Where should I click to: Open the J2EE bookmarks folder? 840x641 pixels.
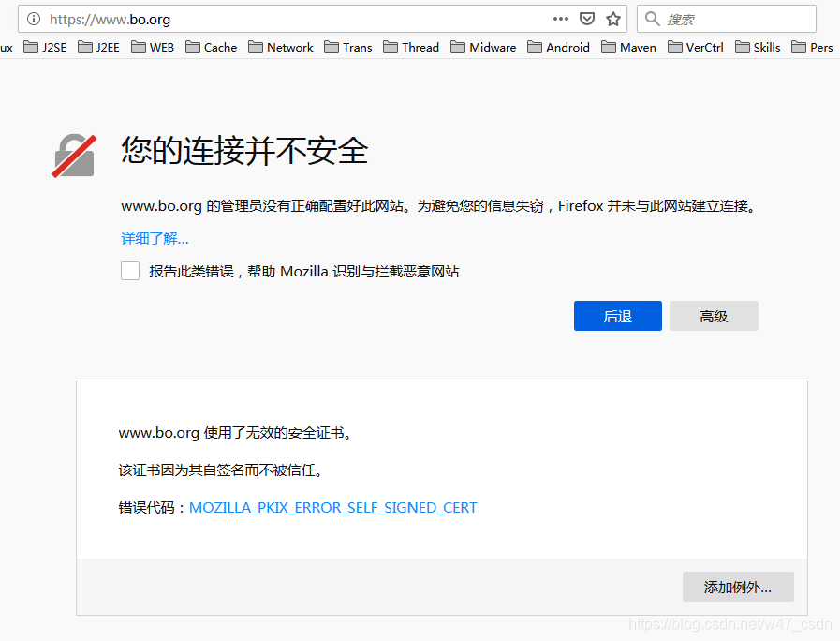[x=98, y=47]
